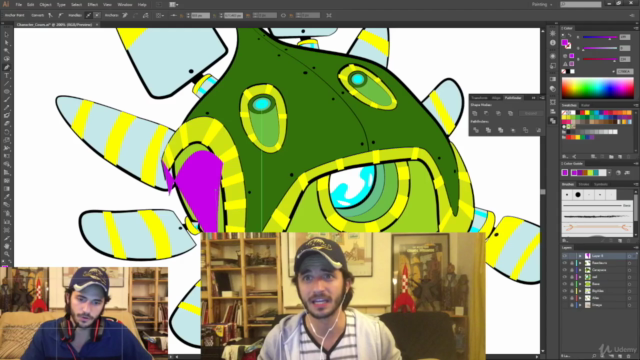This screenshot has width=640, height=360.
Task: Select the Rotate tool
Action: tap(7, 132)
